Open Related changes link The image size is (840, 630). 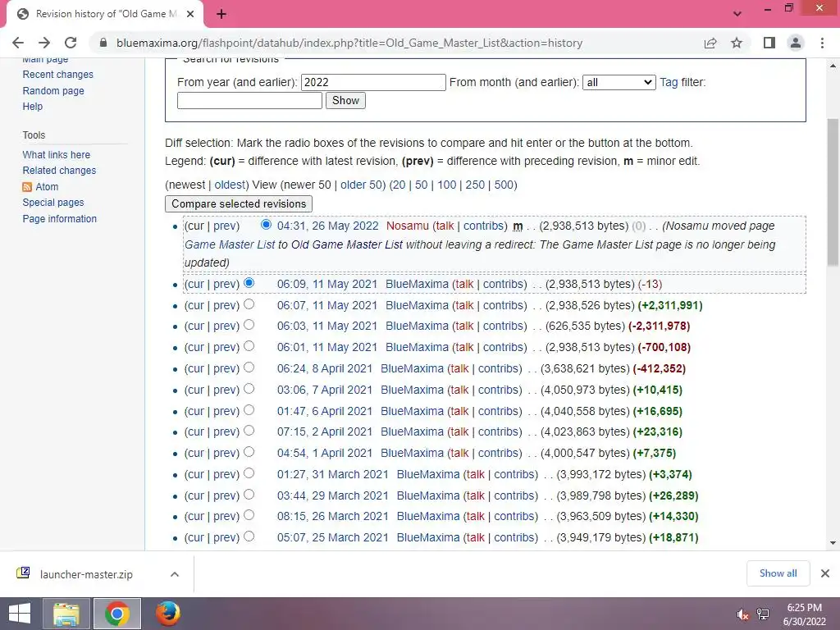(59, 171)
